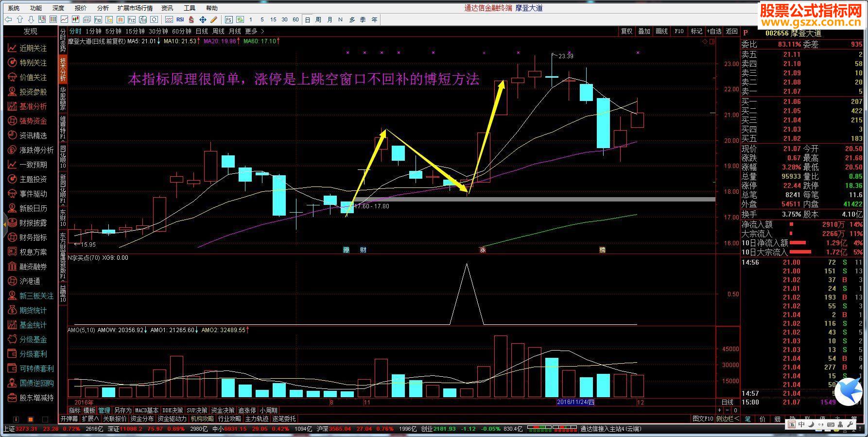Click the green refresh toolbar icon
Image resolution: width=868 pixels, height=437 pixels.
tap(240, 19)
